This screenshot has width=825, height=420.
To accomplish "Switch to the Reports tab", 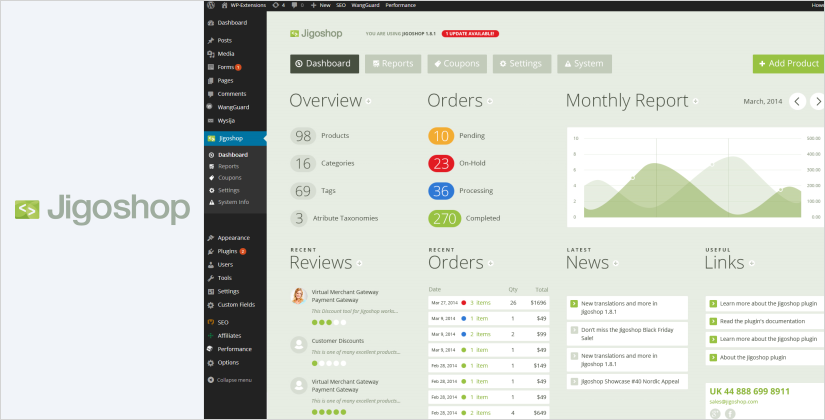I will (x=391, y=64).
